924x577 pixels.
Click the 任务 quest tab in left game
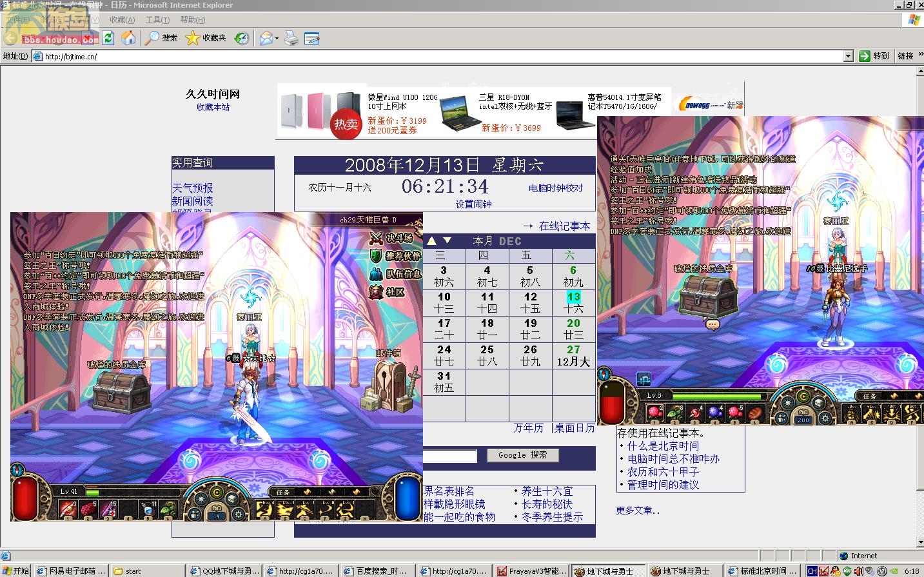(282, 492)
